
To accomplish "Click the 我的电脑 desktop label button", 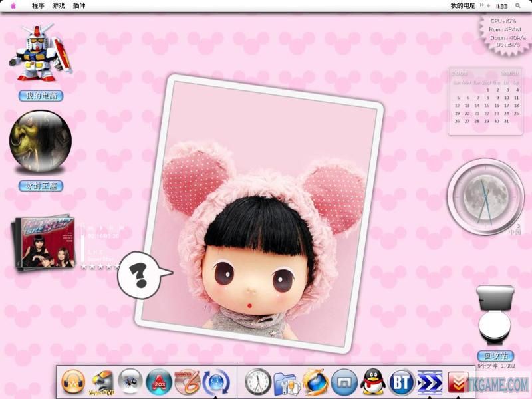I will pyautogui.click(x=41, y=96).
